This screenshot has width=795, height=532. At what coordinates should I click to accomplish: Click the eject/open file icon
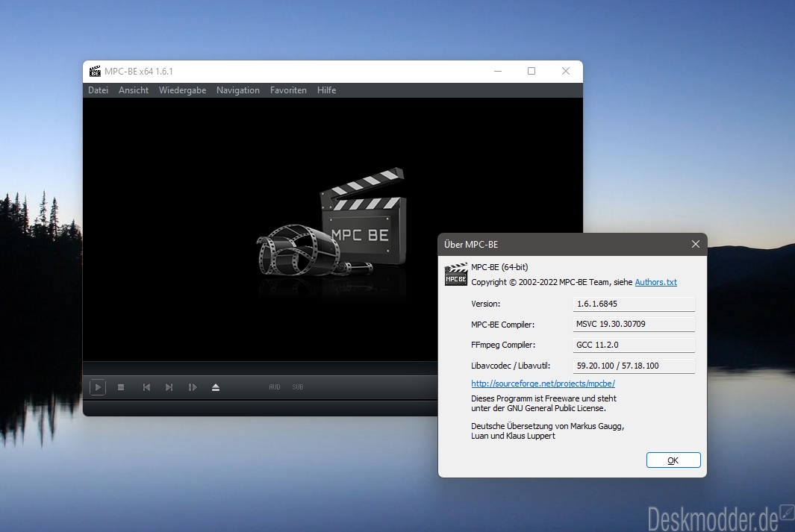pos(216,387)
